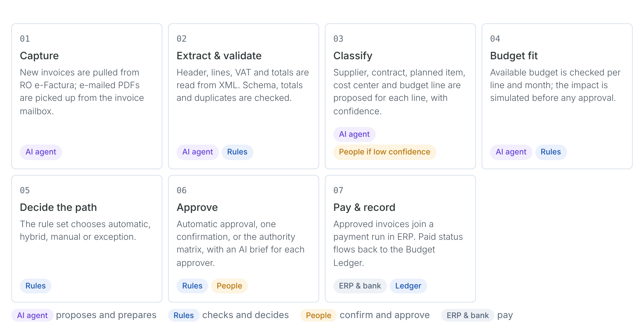Click the AI agent tag on Extract & validate card
Screen dimensions: 644x335
[198, 152]
